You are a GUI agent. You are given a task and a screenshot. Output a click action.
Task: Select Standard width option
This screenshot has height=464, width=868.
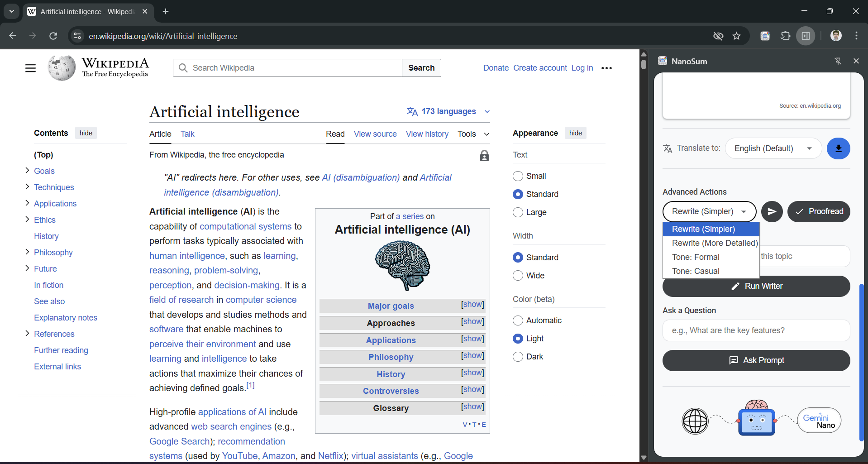point(518,258)
